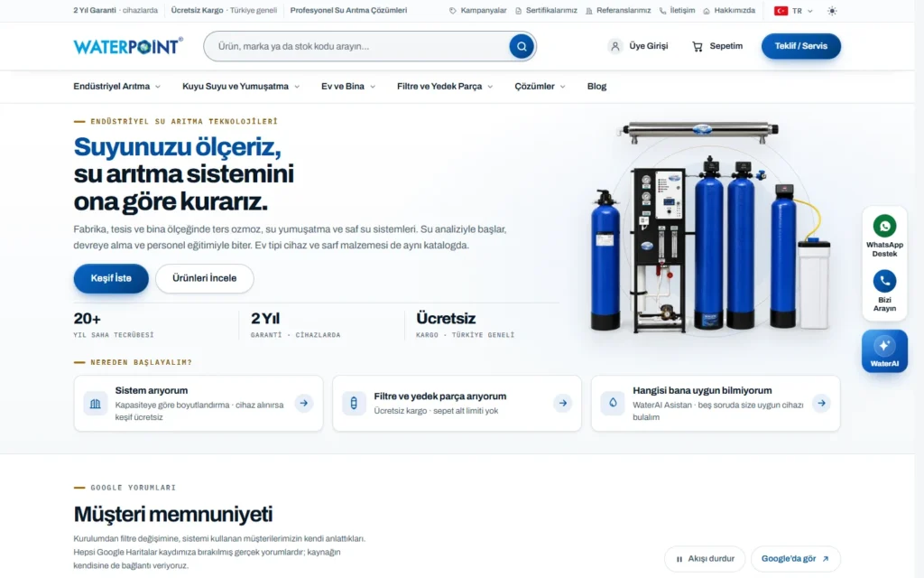924x578 pixels.
Task: Click the external arrow icon in Google'da gör
Action: pyautogui.click(x=825, y=559)
